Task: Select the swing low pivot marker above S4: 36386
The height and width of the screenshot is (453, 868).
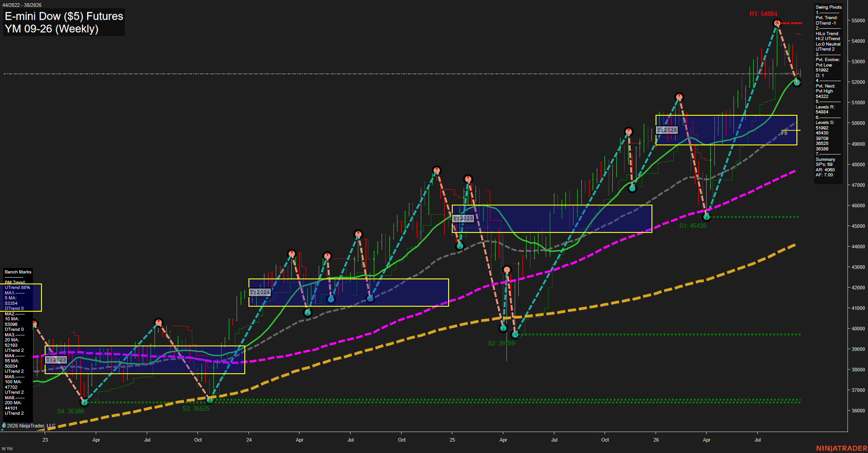Action: [84, 402]
